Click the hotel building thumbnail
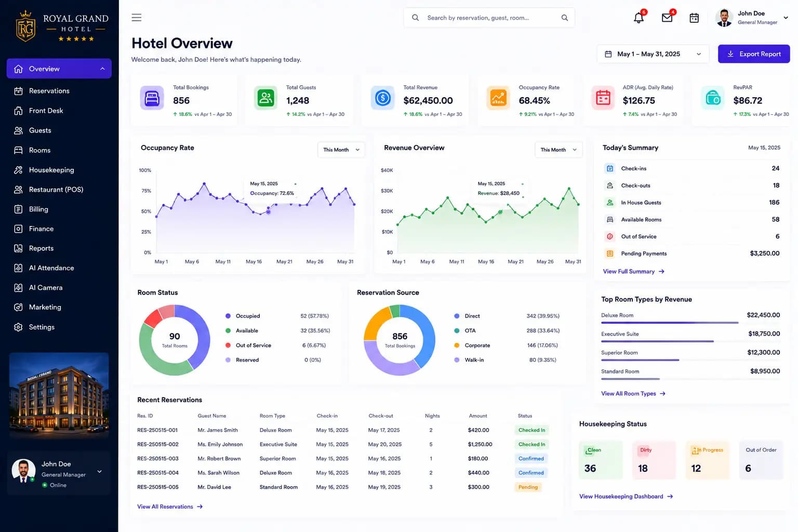This screenshot has height=532, width=798. click(x=59, y=396)
